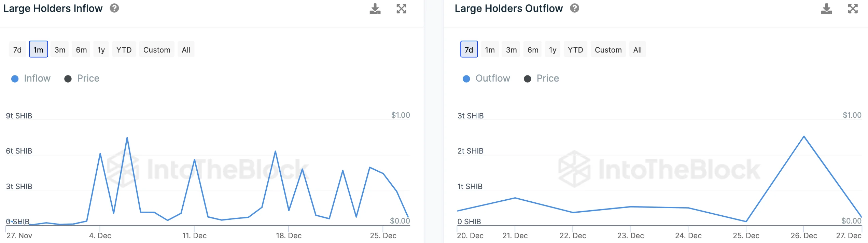Toggle Price series in inflow chart legend
Image resolution: width=868 pixels, height=243 pixels.
pos(82,78)
